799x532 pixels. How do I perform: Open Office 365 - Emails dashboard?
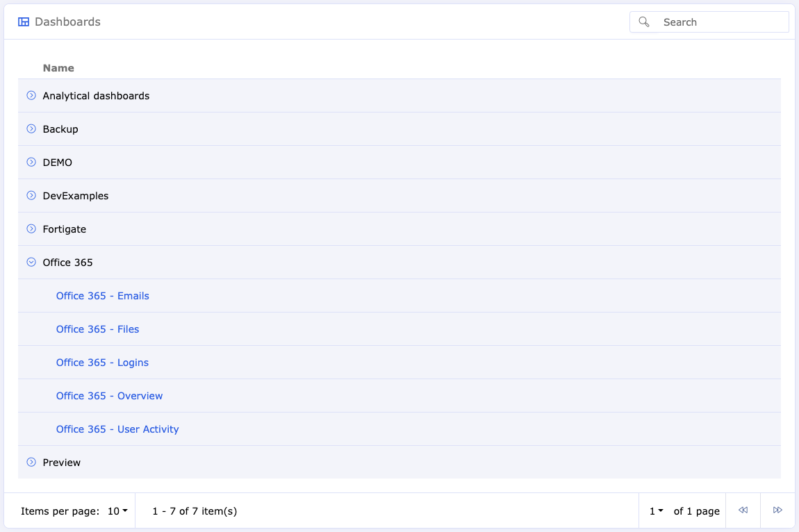[x=102, y=296]
